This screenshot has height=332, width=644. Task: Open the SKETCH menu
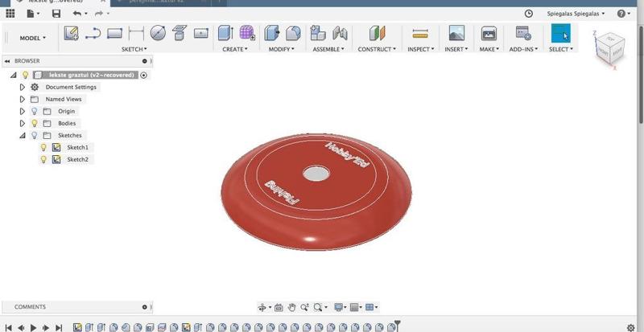tap(134, 49)
